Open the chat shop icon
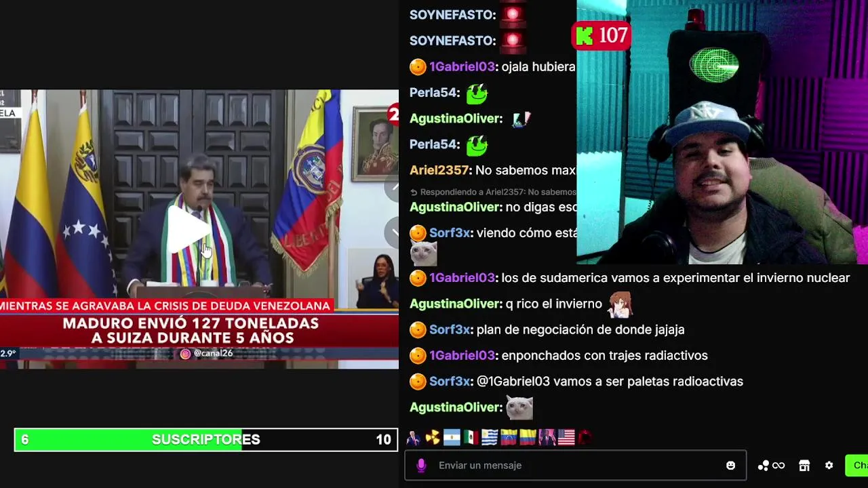The image size is (868, 488). point(804,465)
